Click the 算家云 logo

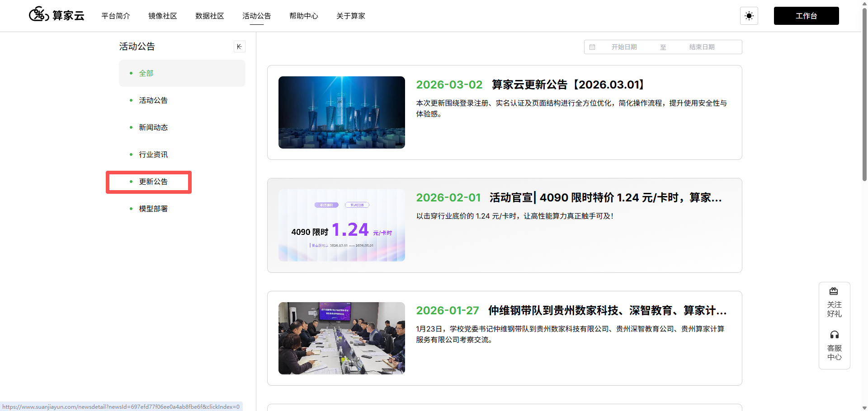pos(57,15)
